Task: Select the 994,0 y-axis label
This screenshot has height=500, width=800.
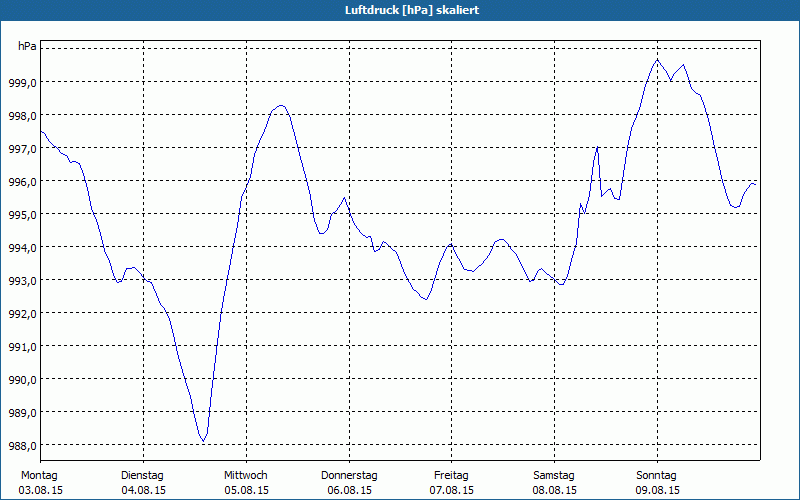Action: 22,247
